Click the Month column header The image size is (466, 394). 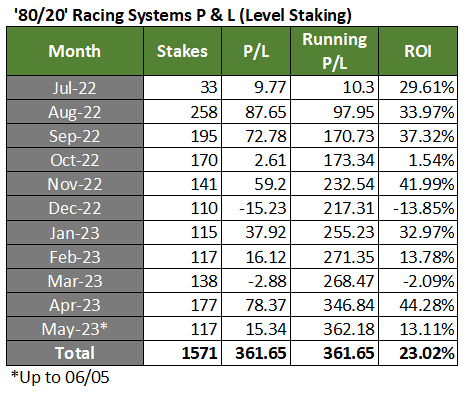tap(75, 51)
